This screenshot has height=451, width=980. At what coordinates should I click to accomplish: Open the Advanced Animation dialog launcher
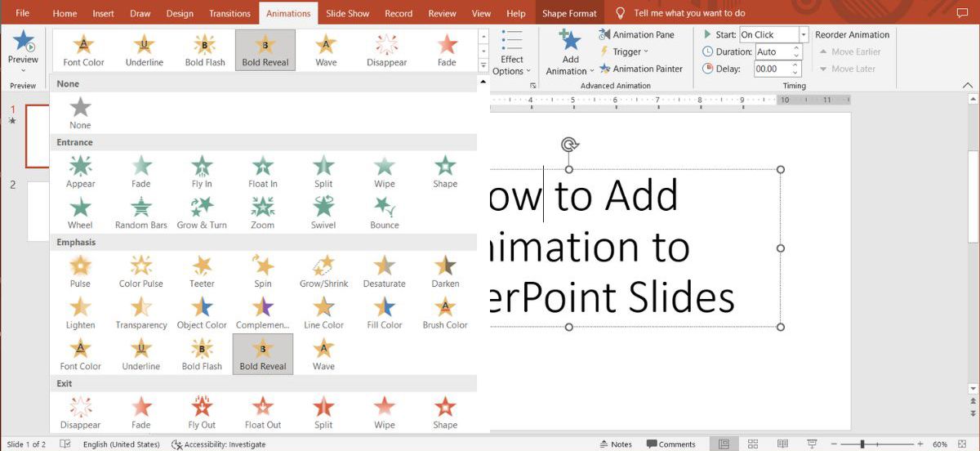click(x=533, y=85)
